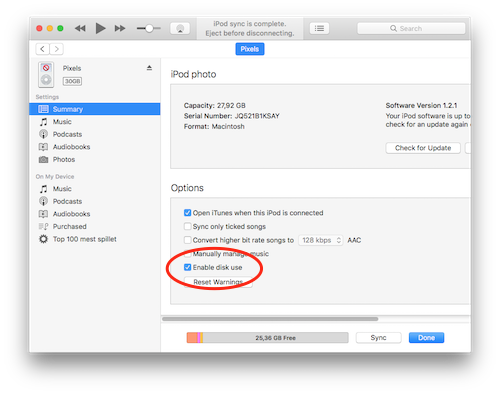Select Photos under Settings
The image size is (500, 394).
click(95, 160)
